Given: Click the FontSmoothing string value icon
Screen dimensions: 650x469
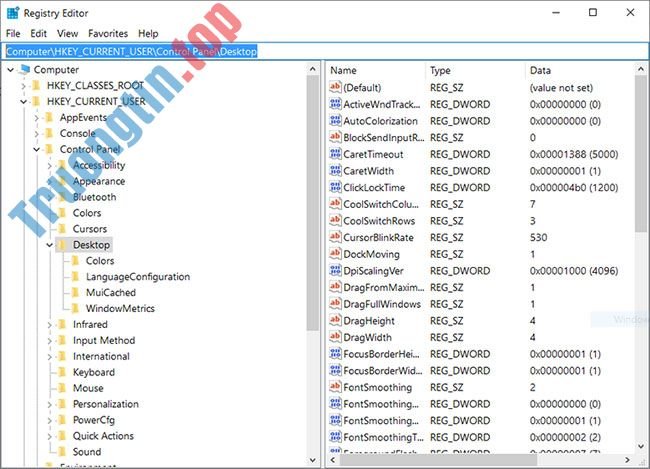Looking at the screenshot, I should (335, 387).
